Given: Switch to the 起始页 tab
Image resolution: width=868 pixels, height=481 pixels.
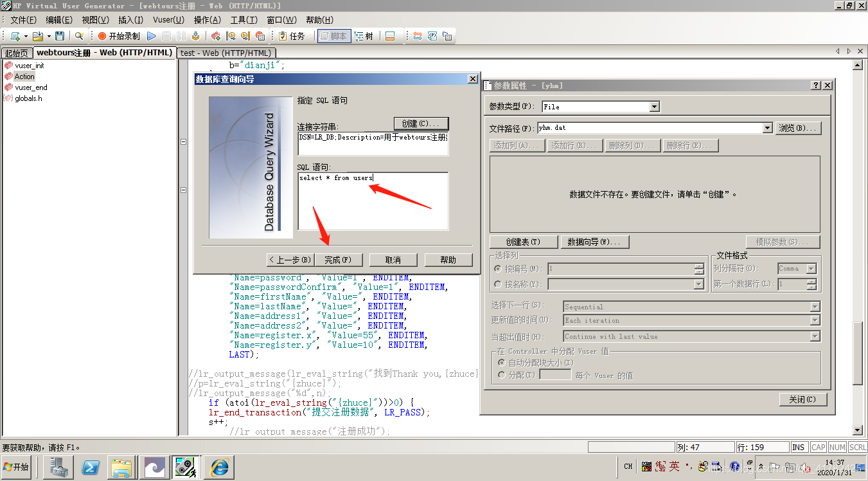Looking at the screenshot, I should click(x=16, y=53).
